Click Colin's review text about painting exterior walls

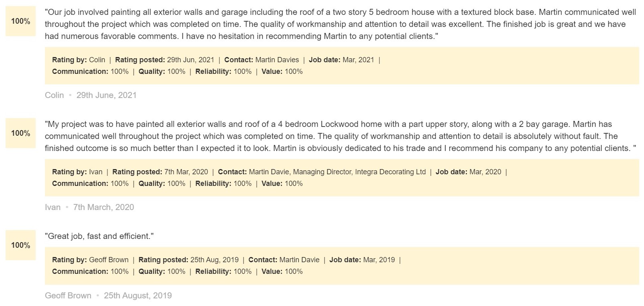tap(341, 24)
